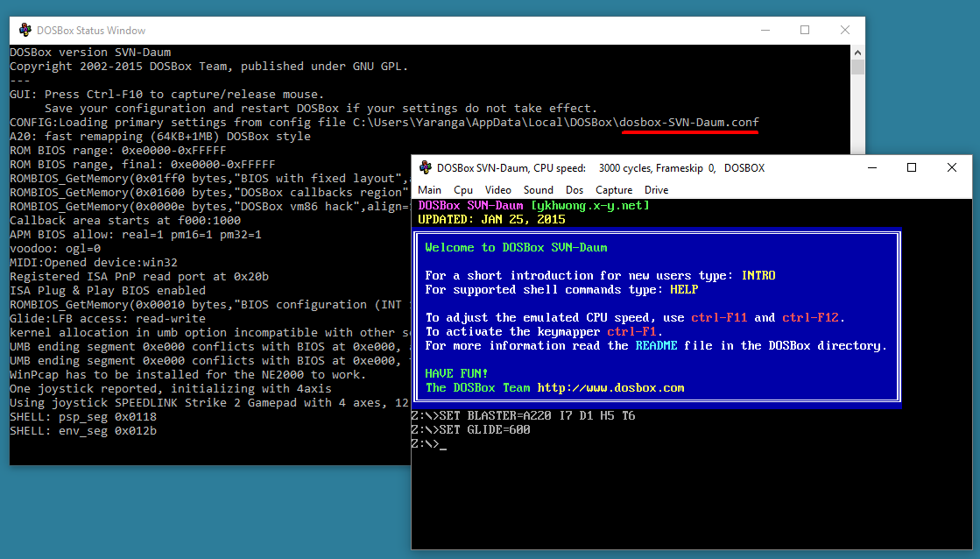Image resolution: width=980 pixels, height=559 pixels.
Task: Click the http://www.dosbox.com address text
Action: click(610, 387)
